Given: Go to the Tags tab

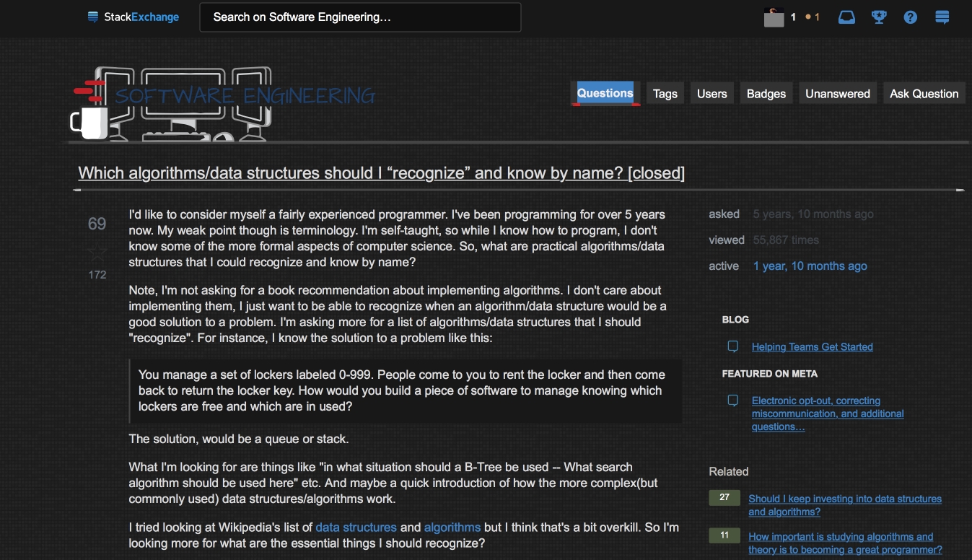Looking at the screenshot, I should click(665, 94).
